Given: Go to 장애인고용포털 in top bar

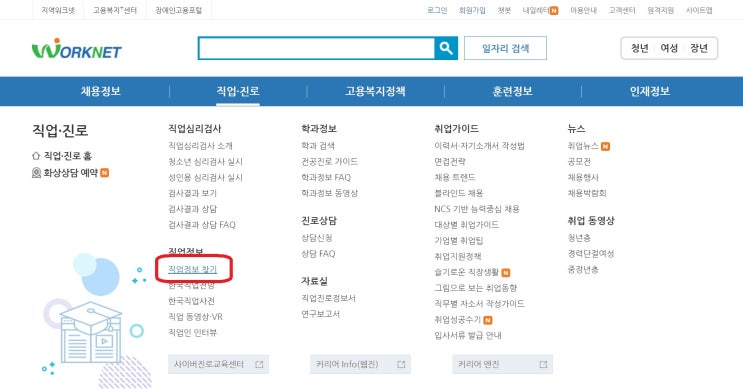Looking at the screenshot, I should 179,10.
